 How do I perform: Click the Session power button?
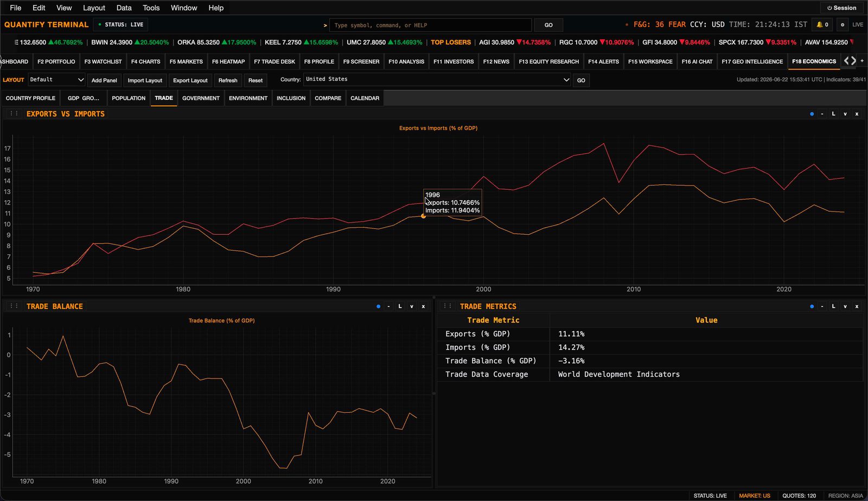(x=841, y=8)
